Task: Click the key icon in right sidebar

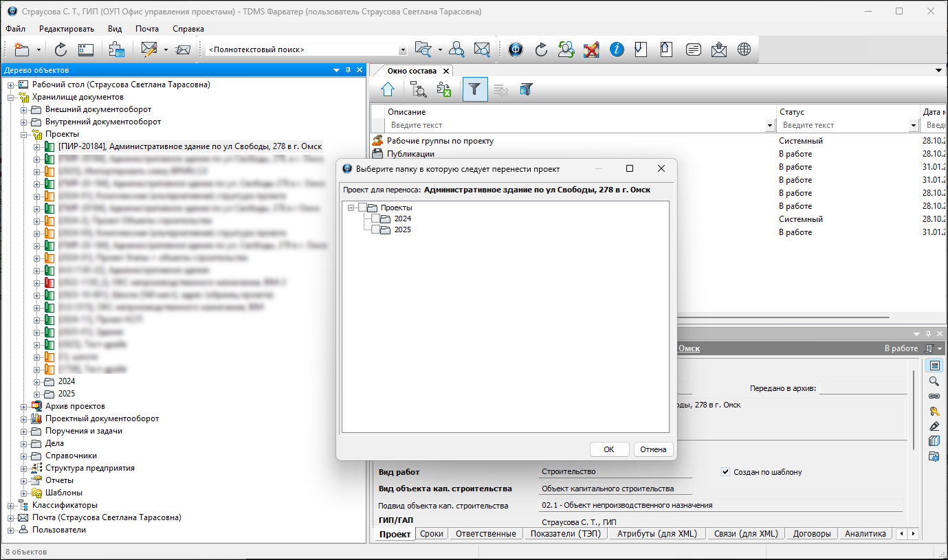Action: pyautogui.click(x=934, y=411)
